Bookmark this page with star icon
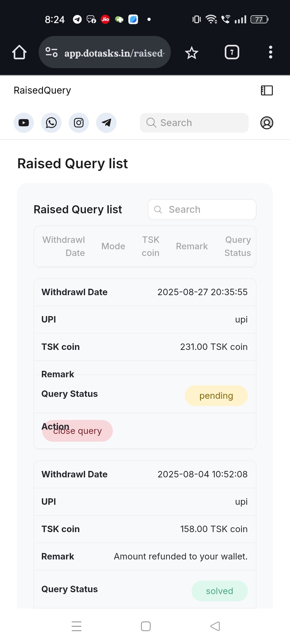The width and height of the screenshot is (290, 644). pos(191,53)
